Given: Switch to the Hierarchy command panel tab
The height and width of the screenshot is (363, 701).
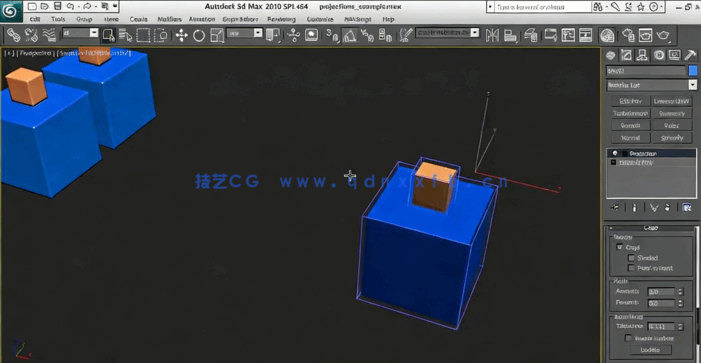Looking at the screenshot, I should 642,55.
